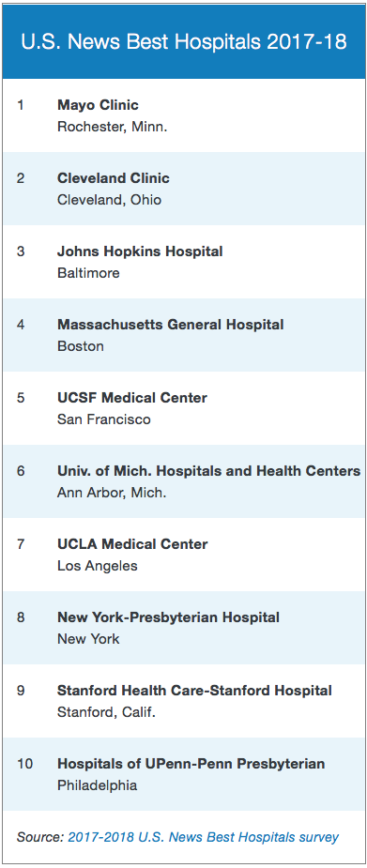
Task: Click the rank number 10
Action: 25,764
